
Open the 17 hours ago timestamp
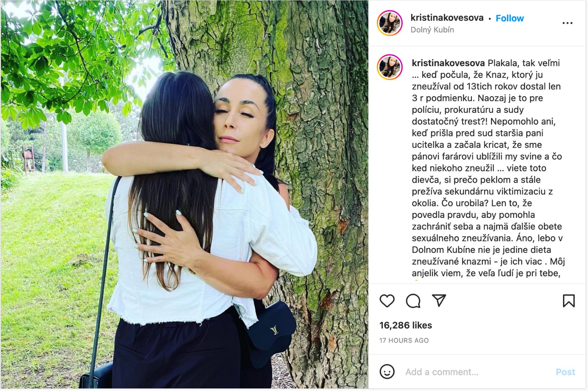[x=404, y=340]
